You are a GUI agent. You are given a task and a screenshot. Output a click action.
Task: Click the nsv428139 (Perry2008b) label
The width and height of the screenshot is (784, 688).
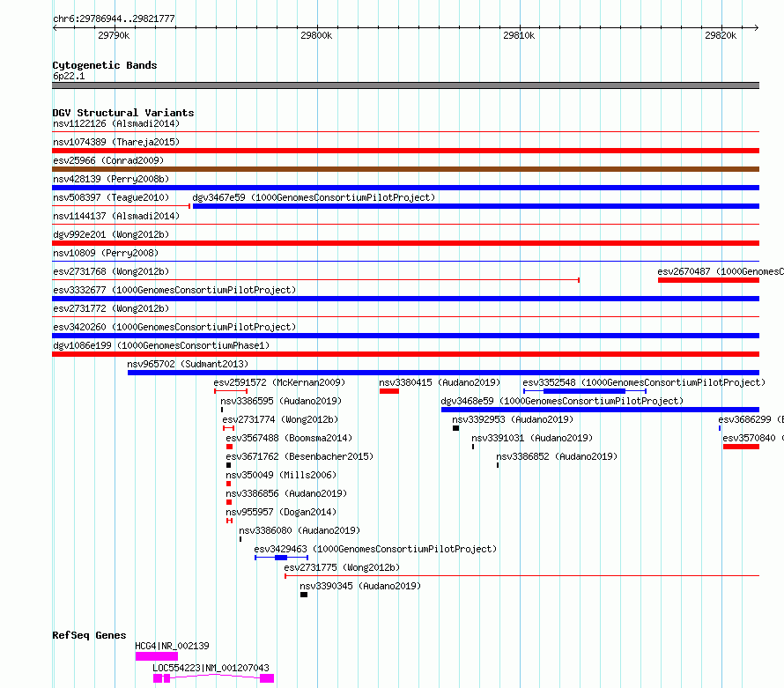click(x=111, y=179)
